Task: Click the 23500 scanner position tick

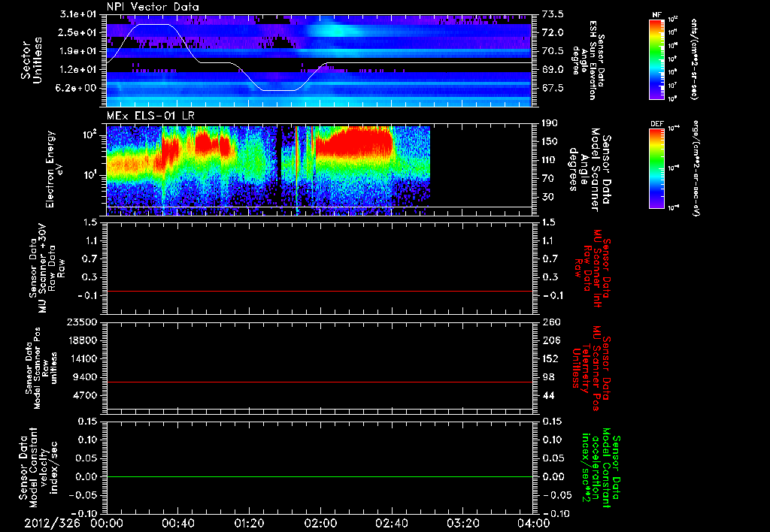Action: (x=83, y=322)
